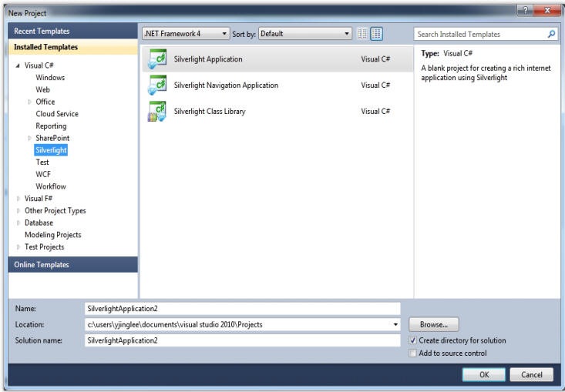Select Web under Visual C#

pos(42,89)
